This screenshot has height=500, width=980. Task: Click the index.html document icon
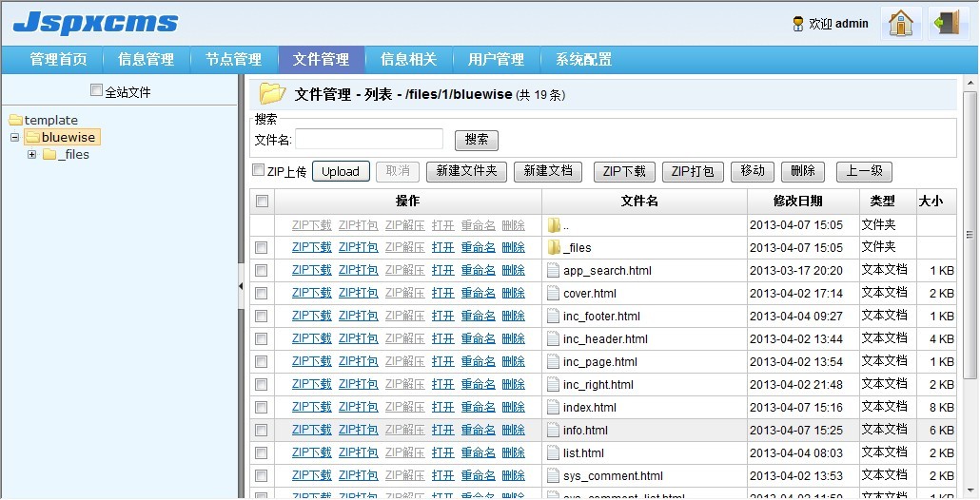[x=553, y=407]
